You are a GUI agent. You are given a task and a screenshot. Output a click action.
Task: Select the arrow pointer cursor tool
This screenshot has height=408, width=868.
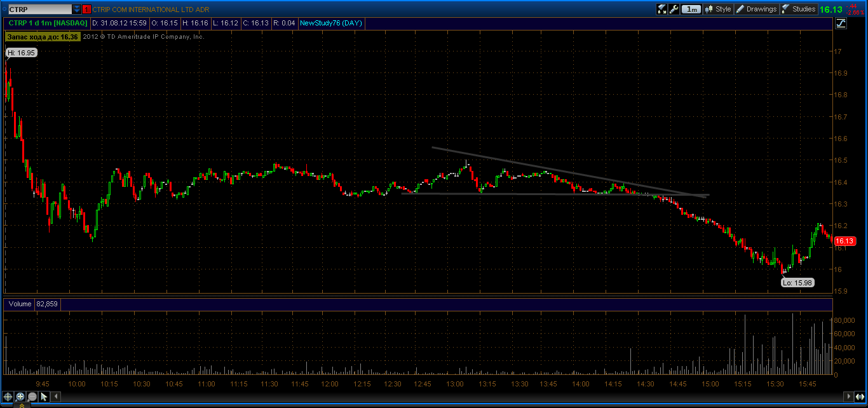pyautogui.click(x=44, y=397)
